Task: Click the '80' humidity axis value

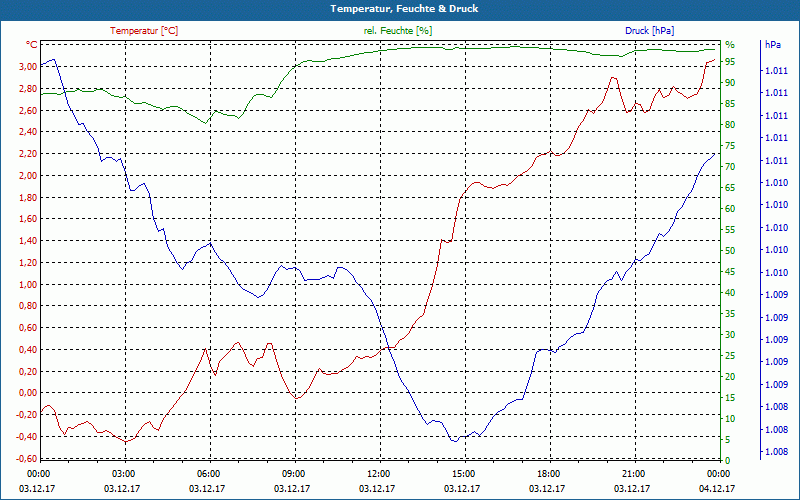Action: [x=730, y=124]
